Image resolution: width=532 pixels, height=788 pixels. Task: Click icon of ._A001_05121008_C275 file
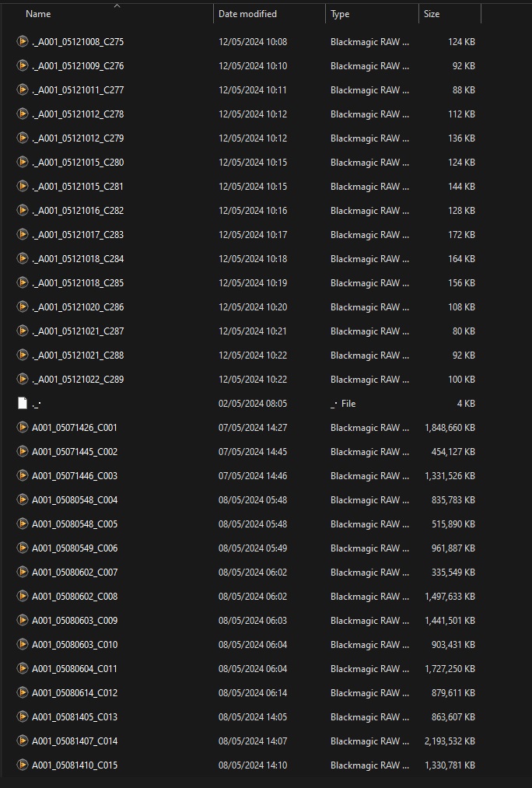[x=22, y=41]
